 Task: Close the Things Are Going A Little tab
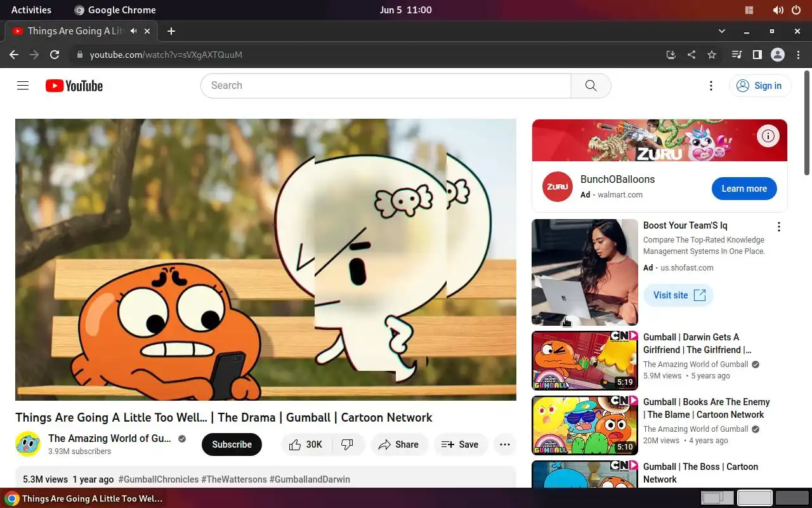pos(148,30)
